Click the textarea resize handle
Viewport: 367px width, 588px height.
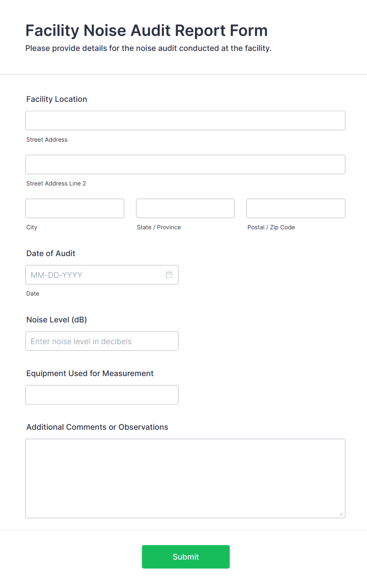click(341, 514)
